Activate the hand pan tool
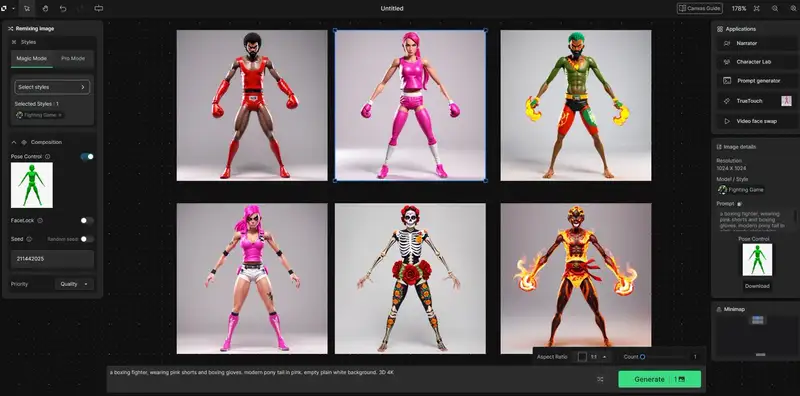This screenshot has width=800, height=396. (x=45, y=8)
